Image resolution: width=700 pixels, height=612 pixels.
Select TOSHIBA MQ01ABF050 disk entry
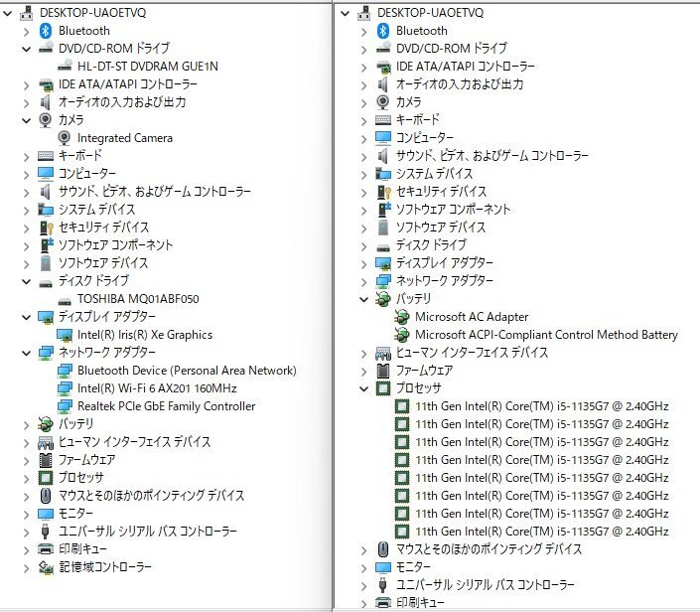tap(138, 299)
